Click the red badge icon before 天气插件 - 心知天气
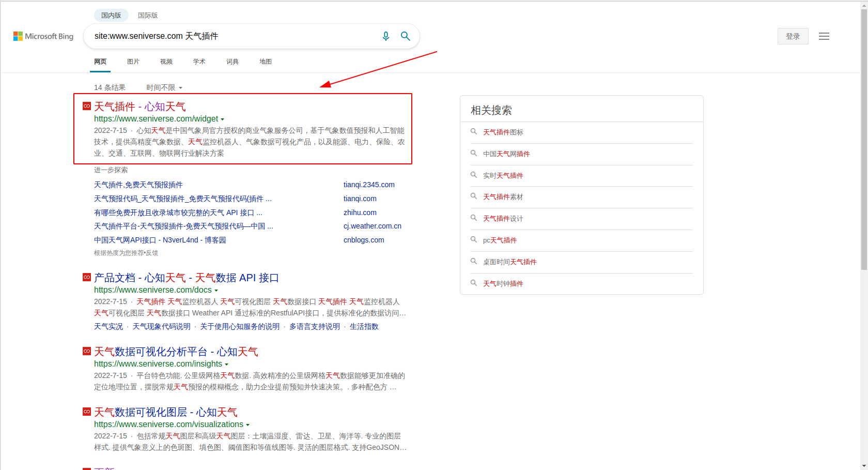Image resolution: width=868 pixels, height=470 pixels. [x=86, y=106]
